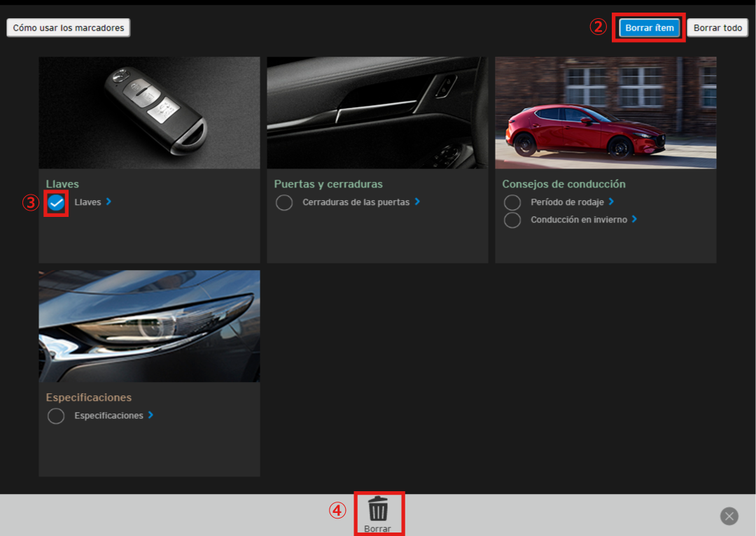Click the Borrar trash can icon

(x=378, y=508)
